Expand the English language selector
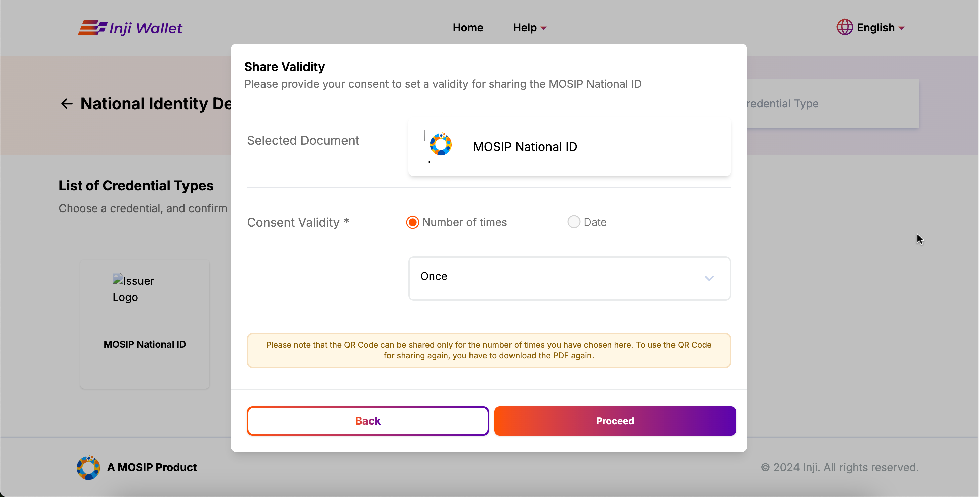This screenshot has width=980, height=497. click(880, 28)
